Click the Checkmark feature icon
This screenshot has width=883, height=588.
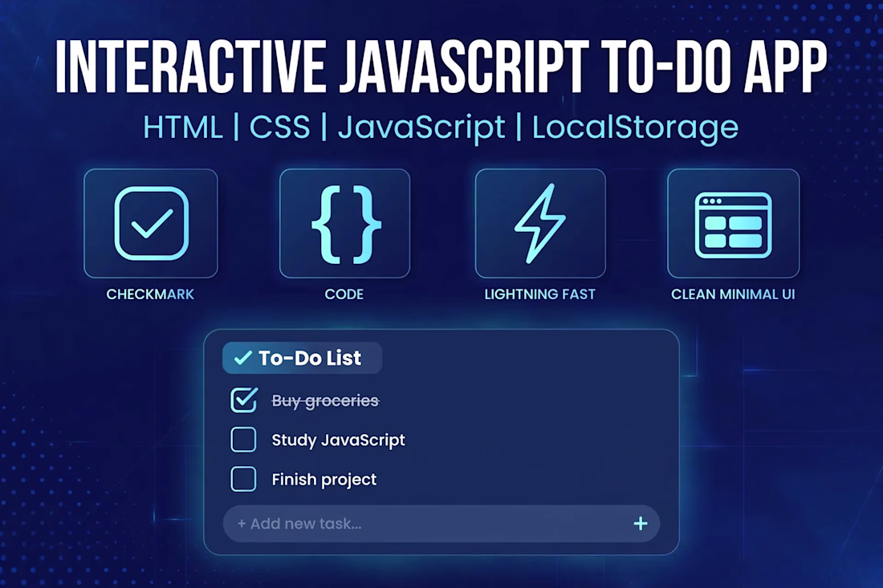pos(151,223)
